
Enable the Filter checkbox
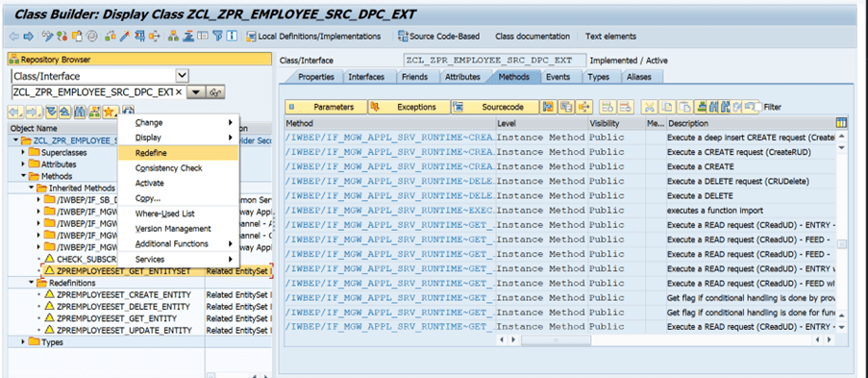point(757,107)
